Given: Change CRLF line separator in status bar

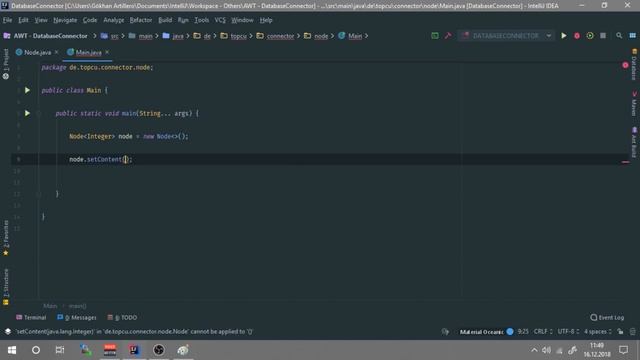Looking at the screenshot, I should pyautogui.click(x=543, y=331).
